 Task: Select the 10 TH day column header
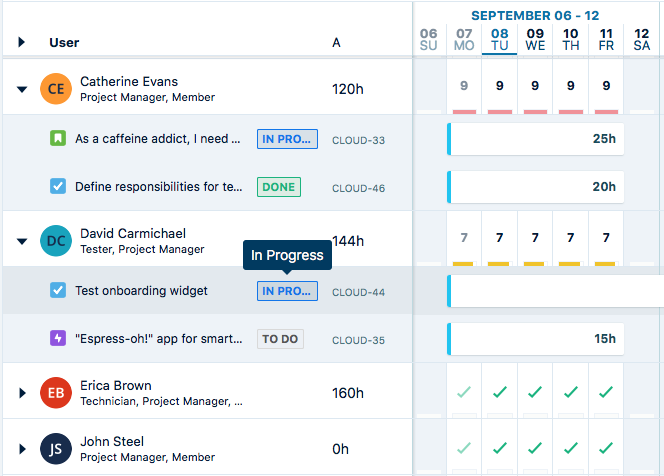click(570, 39)
